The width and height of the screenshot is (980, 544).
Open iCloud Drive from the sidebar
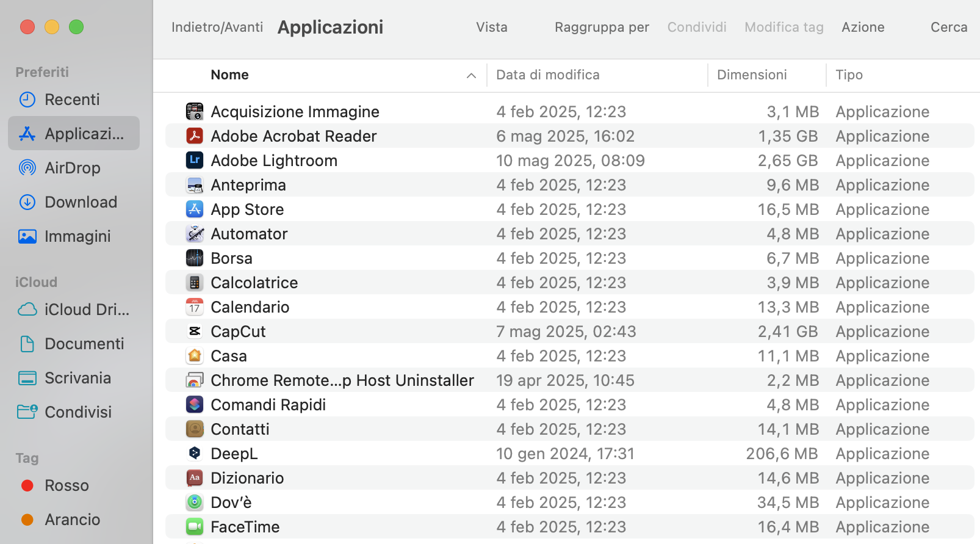(27, 309)
